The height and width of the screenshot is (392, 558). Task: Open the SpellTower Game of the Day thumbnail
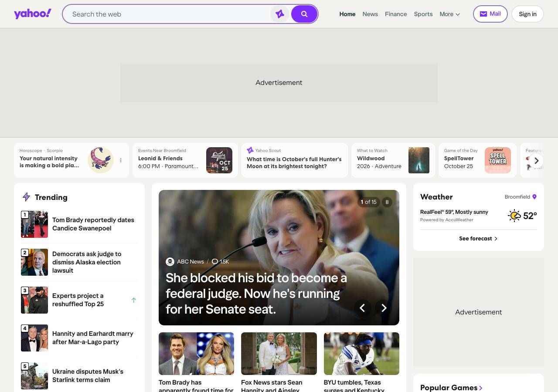tap(498, 160)
